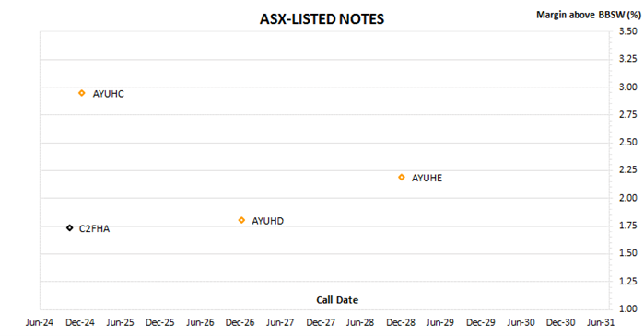Click the Jun-31 x-axis label
Image resolution: width=644 pixels, height=336 pixels.
click(x=601, y=322)
